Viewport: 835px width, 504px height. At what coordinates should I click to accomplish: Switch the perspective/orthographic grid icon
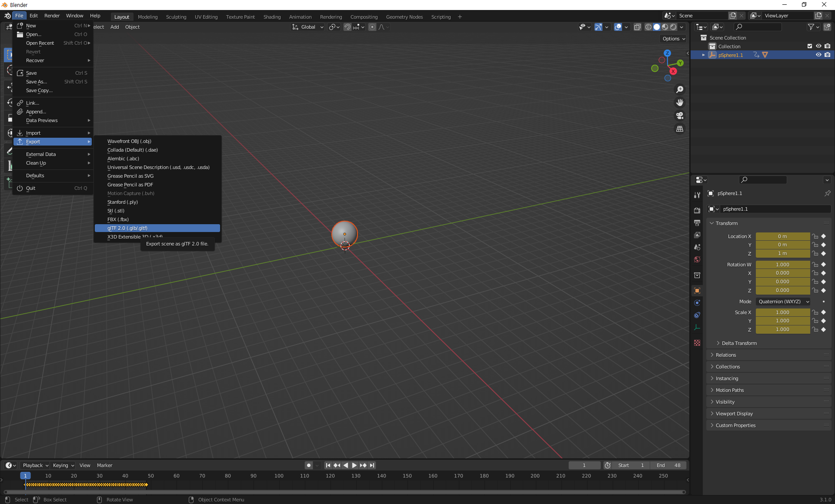pos(679,129)
